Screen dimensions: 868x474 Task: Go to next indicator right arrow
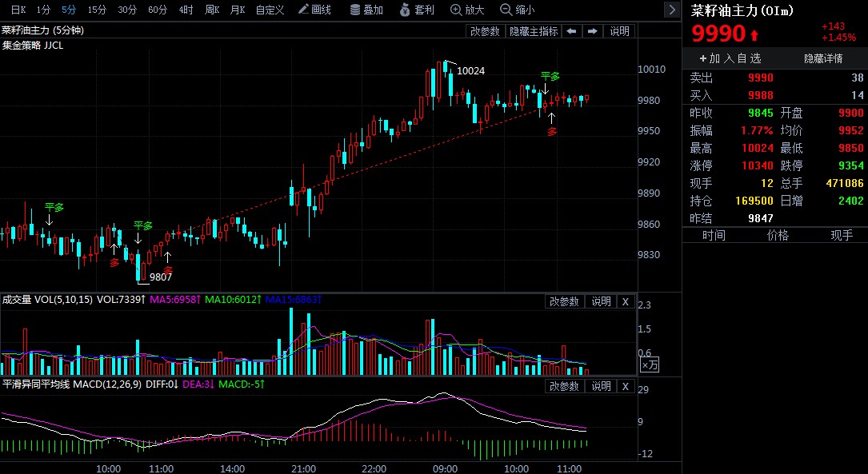592,31
